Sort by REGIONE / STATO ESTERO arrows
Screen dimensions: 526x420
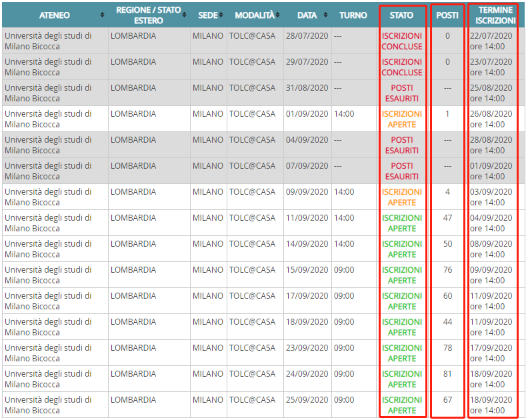[x=184, y=15]
